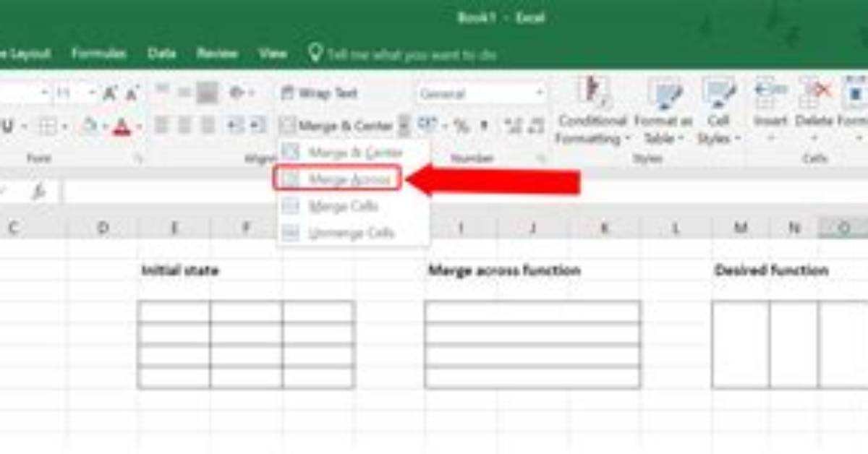Apply Percent Style
Screen dimensions: 868x454
461,127
